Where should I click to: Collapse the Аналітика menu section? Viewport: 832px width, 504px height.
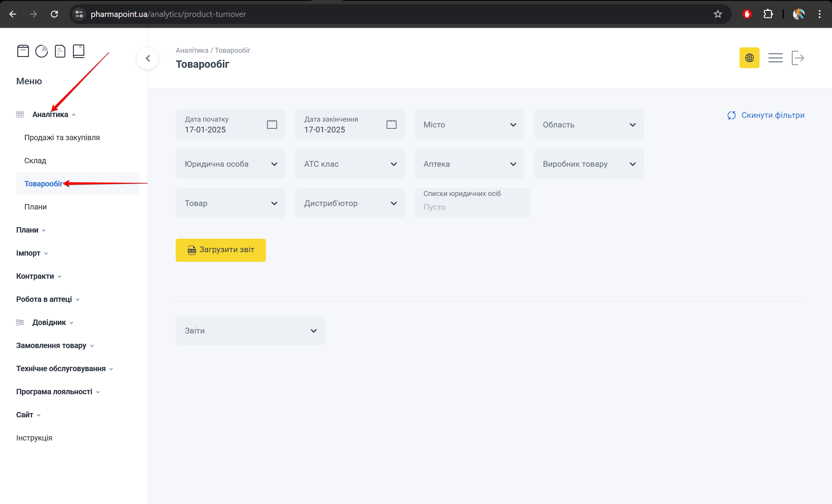pos(50,114)
